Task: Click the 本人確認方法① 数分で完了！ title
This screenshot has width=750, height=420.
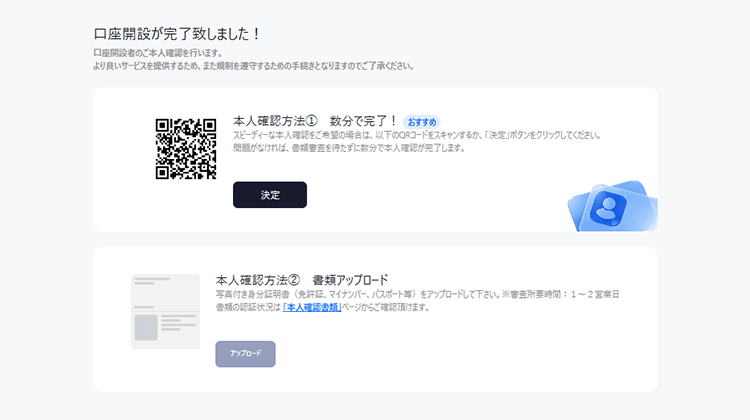Action: 315,121
